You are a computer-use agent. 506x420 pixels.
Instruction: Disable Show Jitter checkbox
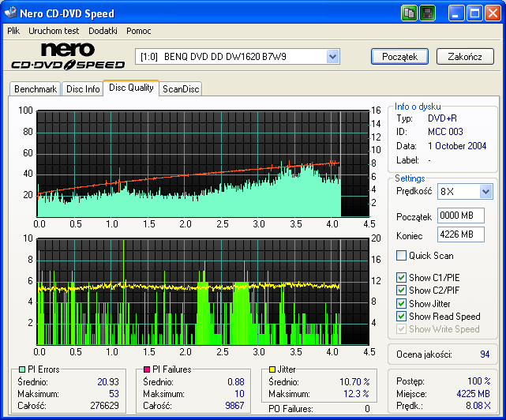pyautogui.click(x=401, y=303)
